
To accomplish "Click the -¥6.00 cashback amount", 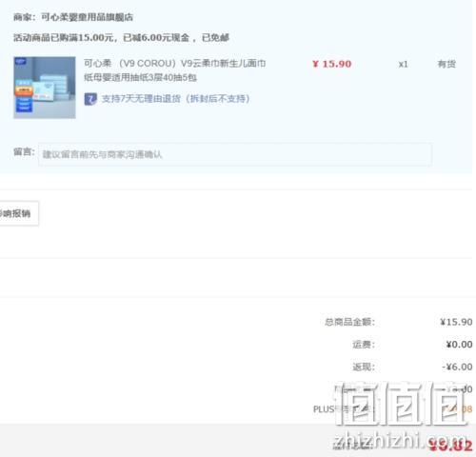I will click(457, 367).
